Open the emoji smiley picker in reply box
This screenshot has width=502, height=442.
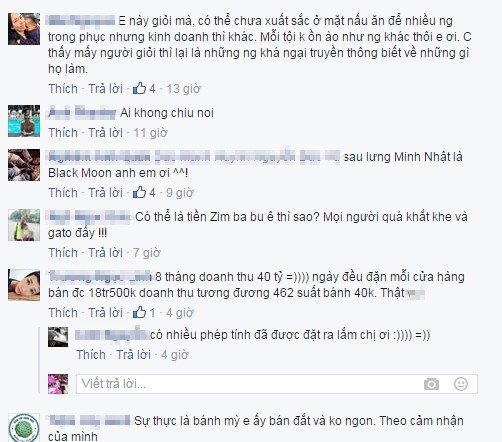point(461,384)
